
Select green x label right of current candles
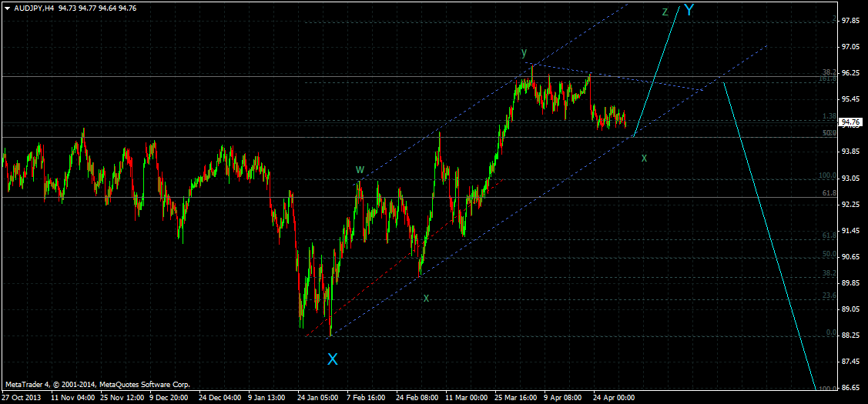pyautogui.click(x=645, y=158)
